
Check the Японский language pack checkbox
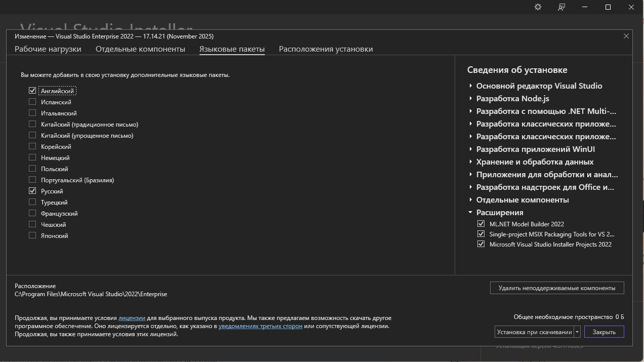[x=32, y=235]
